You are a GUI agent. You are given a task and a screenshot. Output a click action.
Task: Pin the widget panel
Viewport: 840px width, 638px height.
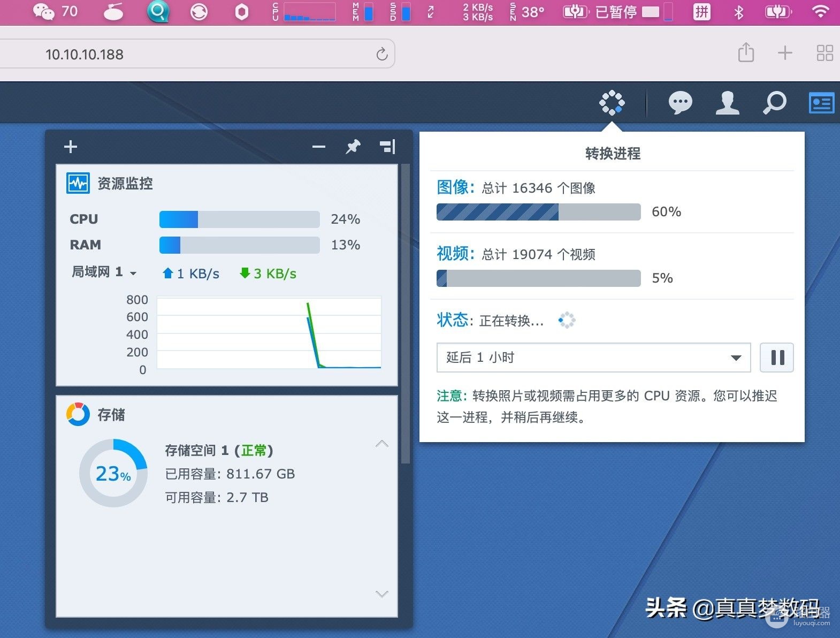pyautogui.click(x=353, y=147)
